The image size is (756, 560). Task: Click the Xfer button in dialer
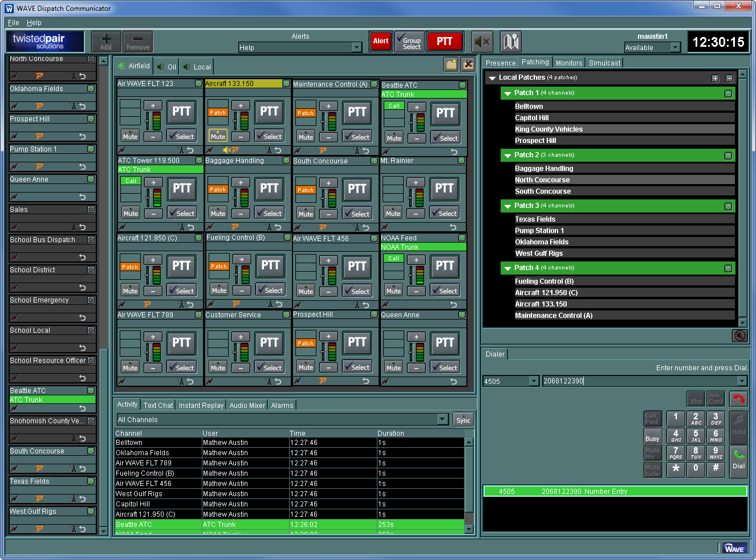pos(696,399)
